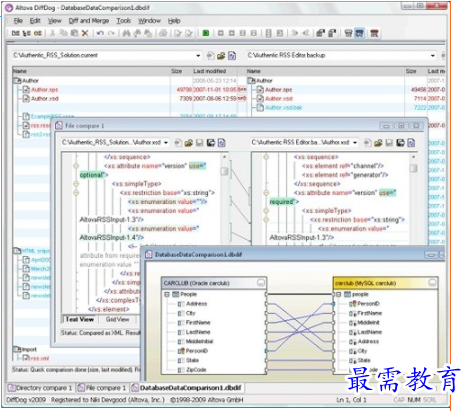Collapse the people table node in MySQL carclub
This screenshot has height=411, width=469.
[339, 294]
